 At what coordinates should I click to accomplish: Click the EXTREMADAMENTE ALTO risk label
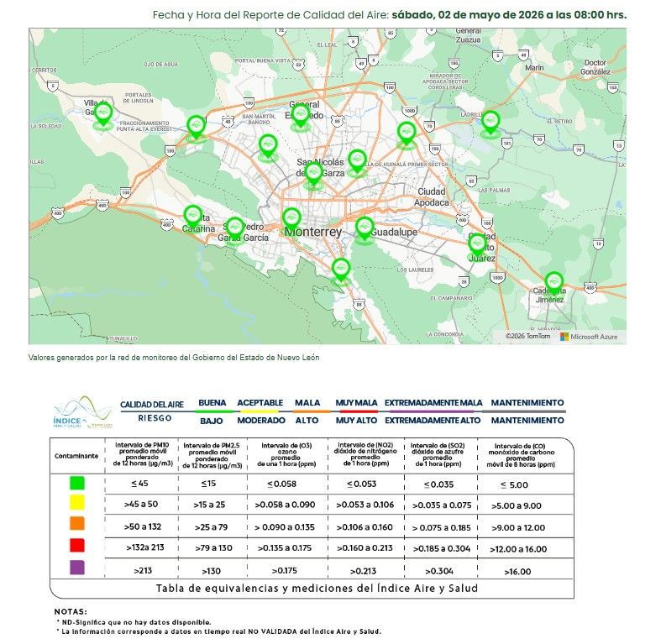(433, 420)
